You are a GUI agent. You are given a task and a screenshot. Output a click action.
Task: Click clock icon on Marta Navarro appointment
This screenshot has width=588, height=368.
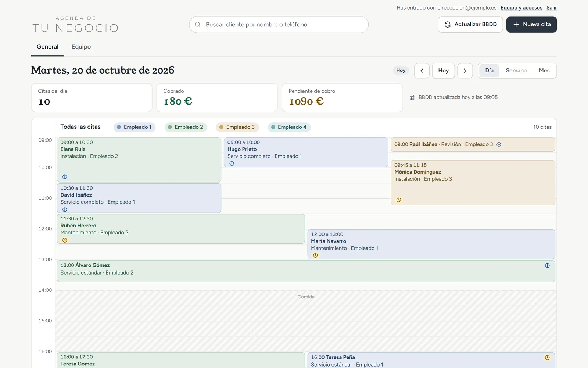point(315,255)
